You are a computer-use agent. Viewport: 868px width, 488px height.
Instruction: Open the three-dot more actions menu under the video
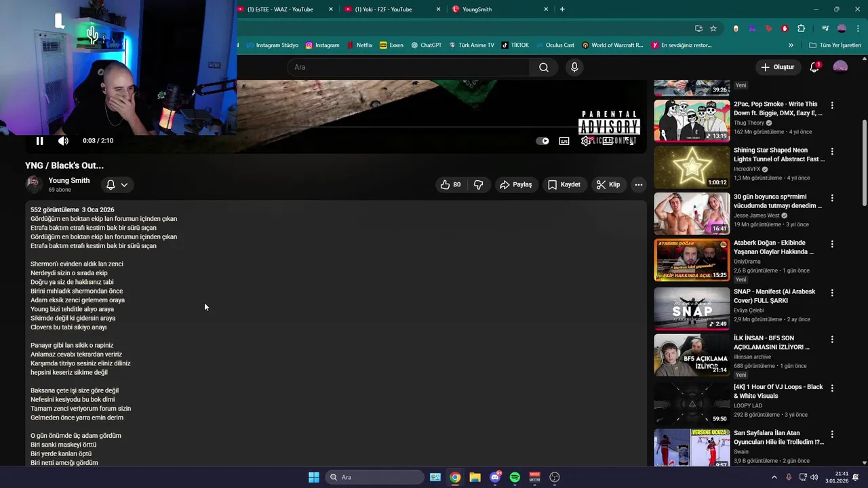pos(638,184)
